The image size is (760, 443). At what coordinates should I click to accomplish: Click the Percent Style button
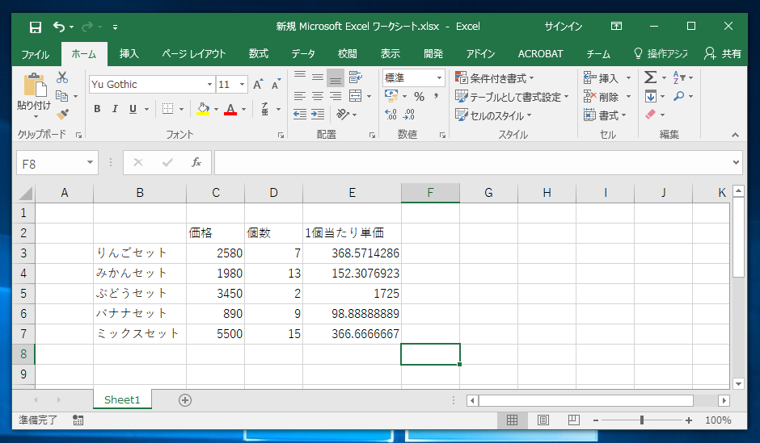tap(419, 97)
